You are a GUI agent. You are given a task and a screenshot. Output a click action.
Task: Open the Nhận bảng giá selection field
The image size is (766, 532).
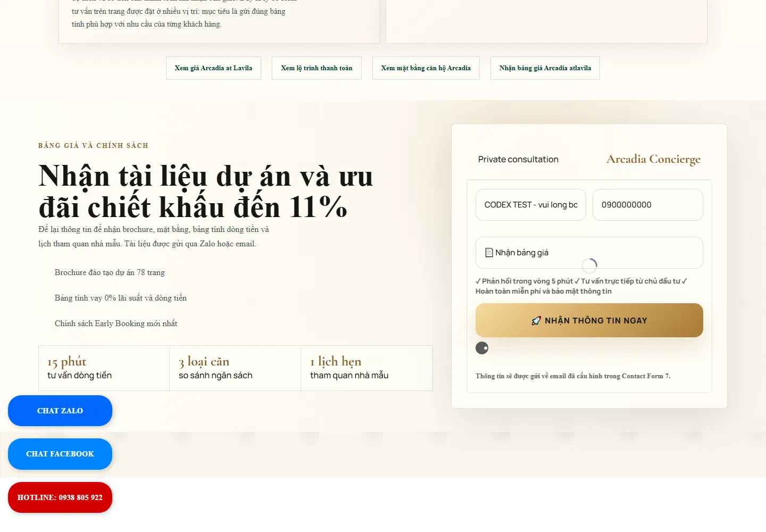[x=589, y=253]
